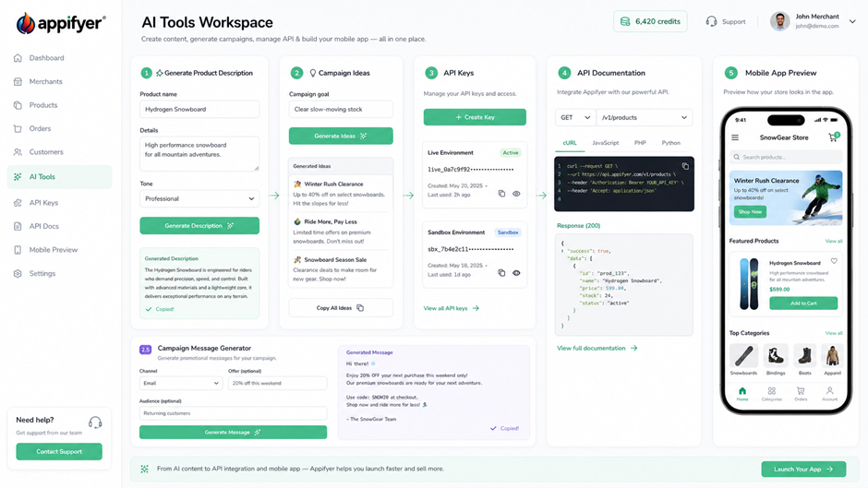Open the View full documentation link
This screenshot has height=488, width=868.
pyautogui.click(x=597, y=348)
